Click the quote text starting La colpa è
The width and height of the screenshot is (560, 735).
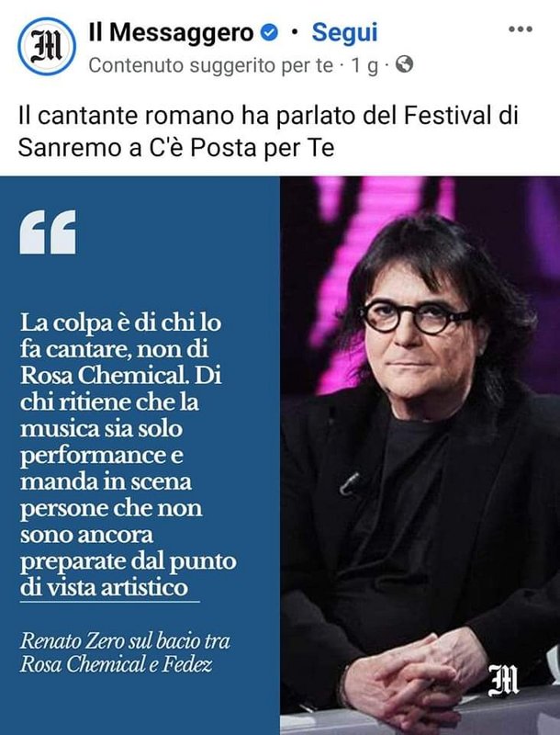point(128,455)
